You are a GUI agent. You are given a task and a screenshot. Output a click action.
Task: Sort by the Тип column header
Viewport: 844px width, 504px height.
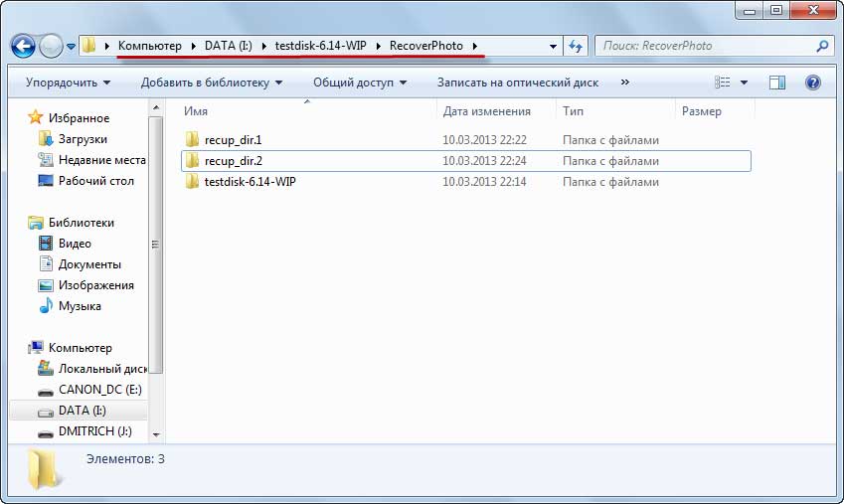tap(615, 111)
